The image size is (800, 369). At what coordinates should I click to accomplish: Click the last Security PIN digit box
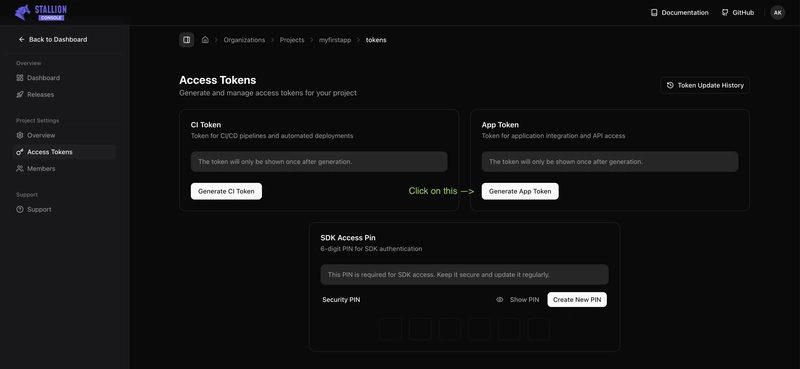[x=538, y=329]
